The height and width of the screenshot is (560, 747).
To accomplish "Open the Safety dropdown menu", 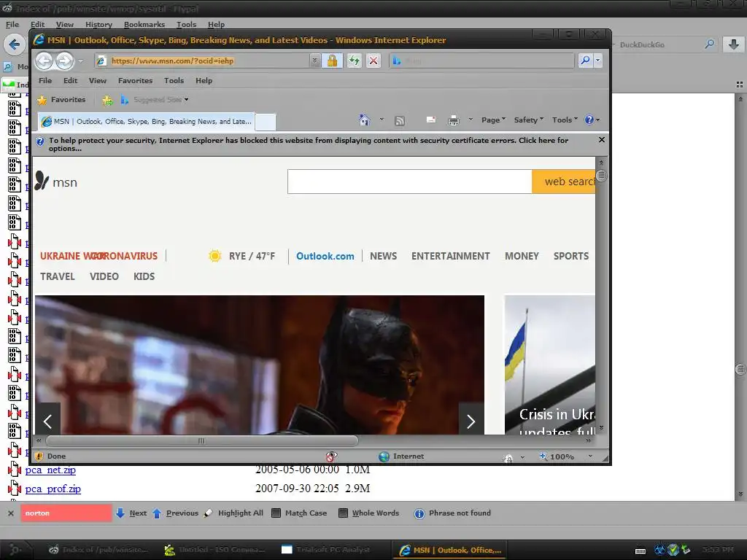I will tap(528, 120).
